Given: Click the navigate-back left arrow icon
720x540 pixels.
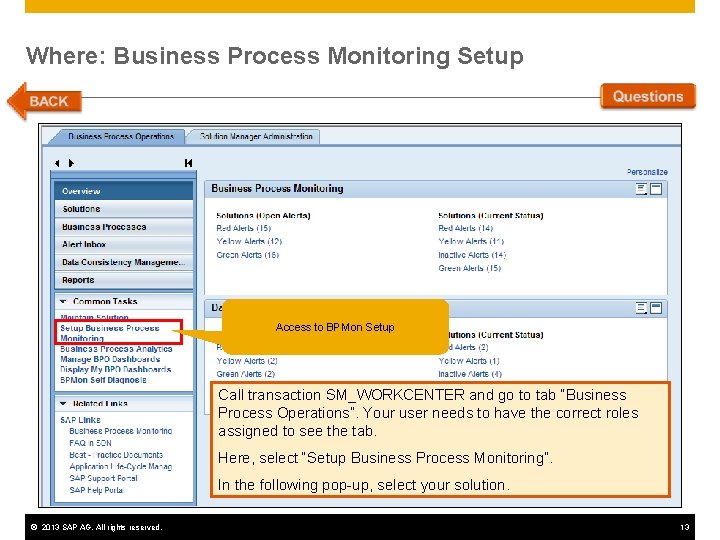Looking at the screenshot, I should pos(57,163).
